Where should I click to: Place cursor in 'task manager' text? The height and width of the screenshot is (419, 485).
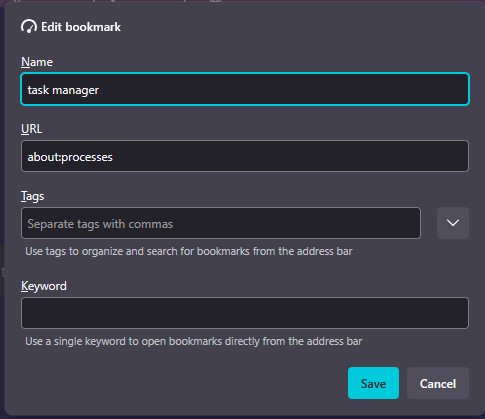(63, 90)
